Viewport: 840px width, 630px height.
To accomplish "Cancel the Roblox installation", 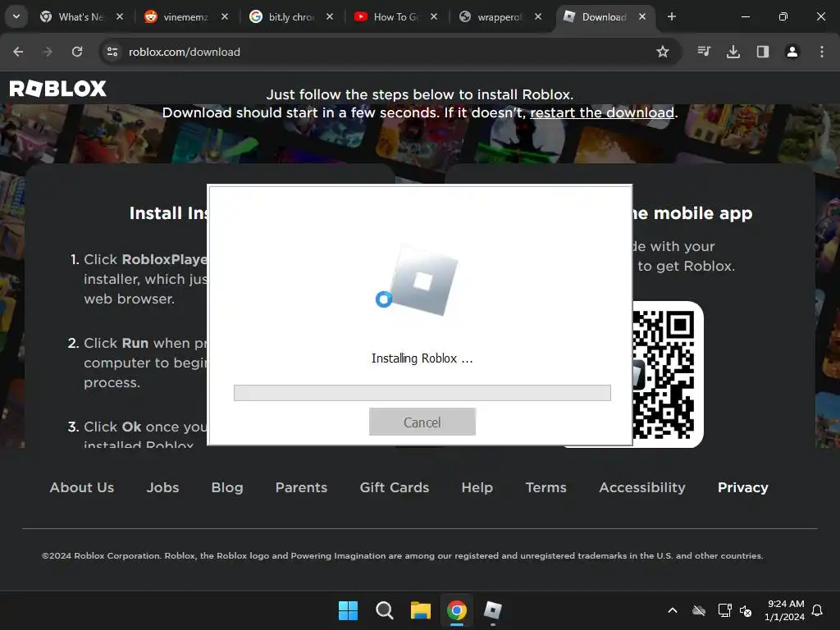I will [x=422, y=422].
